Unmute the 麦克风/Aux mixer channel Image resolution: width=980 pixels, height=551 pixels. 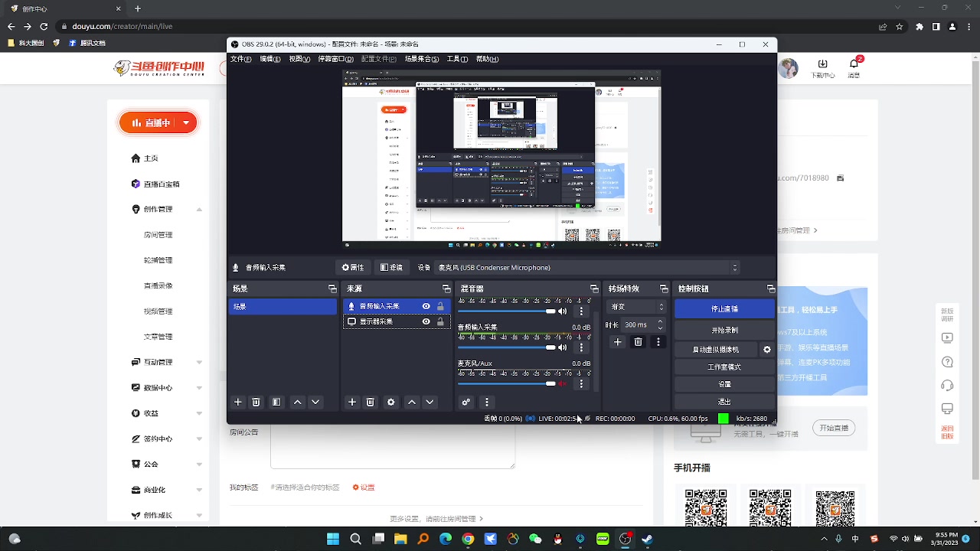[x=563, y=383]
